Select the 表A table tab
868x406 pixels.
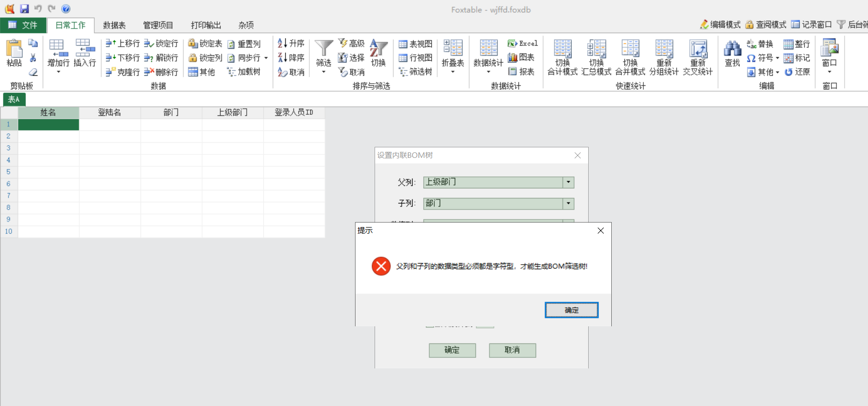(14, 99)
